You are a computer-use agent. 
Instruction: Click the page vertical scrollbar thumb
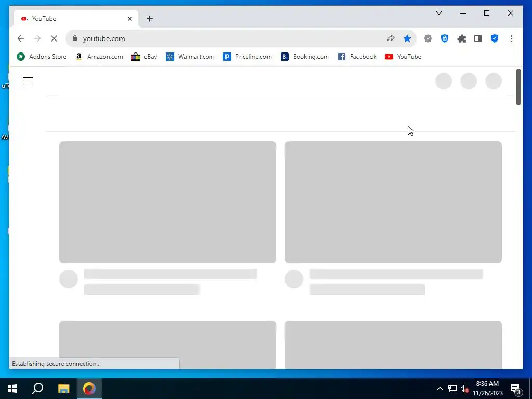[518, 87]
